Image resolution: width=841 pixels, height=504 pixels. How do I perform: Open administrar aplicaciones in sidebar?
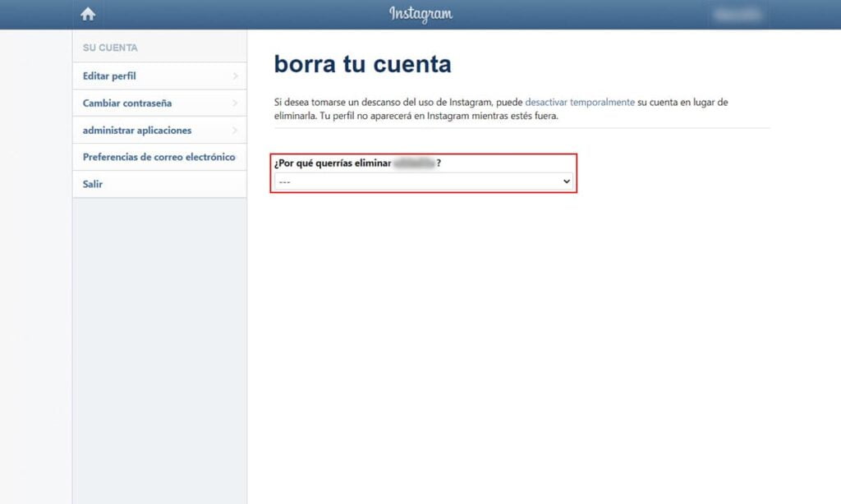[x=160, y=131]
